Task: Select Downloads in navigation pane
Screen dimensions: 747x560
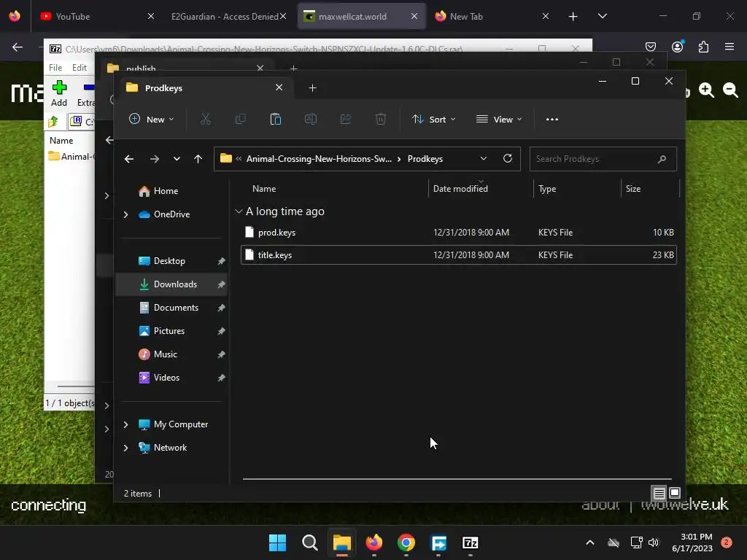Action: coord(171,284)
